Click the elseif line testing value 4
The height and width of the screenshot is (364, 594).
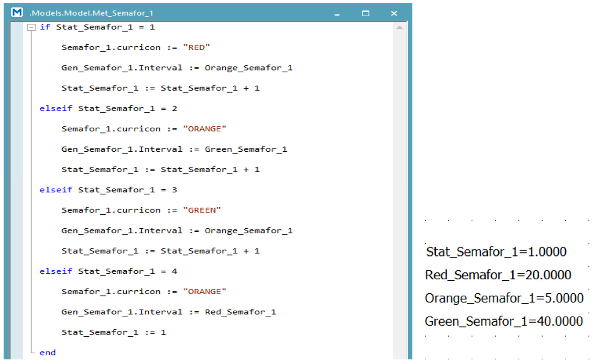[108, 271]
